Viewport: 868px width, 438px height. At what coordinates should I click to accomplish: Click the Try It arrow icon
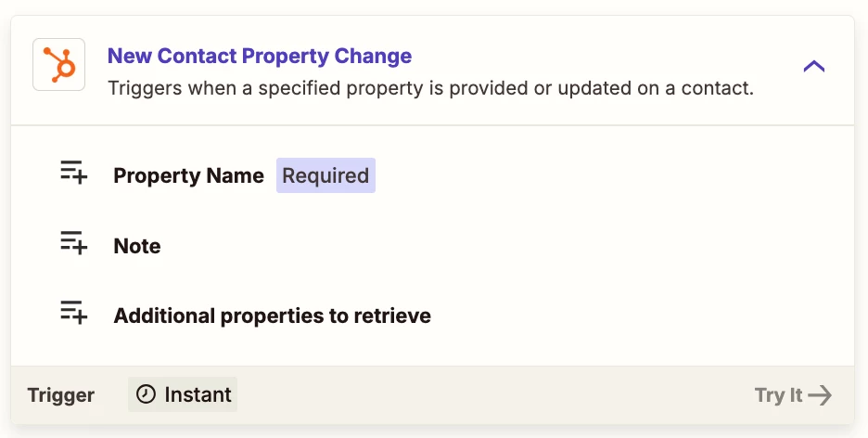click(820, 395)
